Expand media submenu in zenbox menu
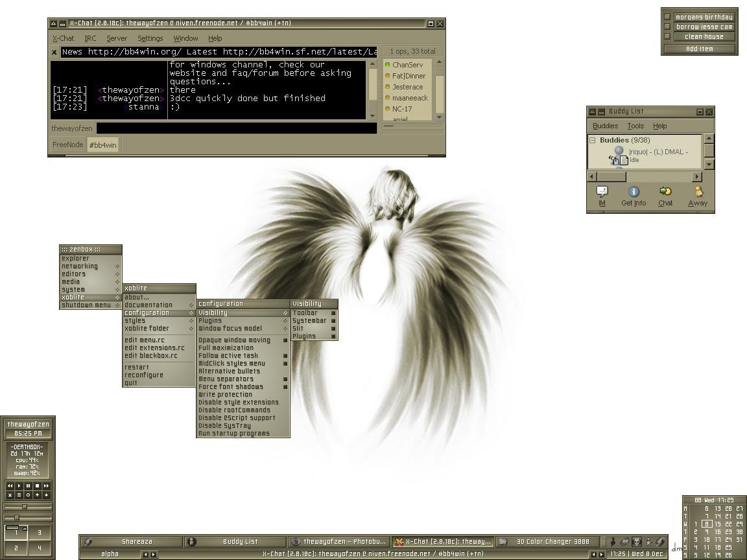This screenshot has width=747, height=560. coord(91,282)
